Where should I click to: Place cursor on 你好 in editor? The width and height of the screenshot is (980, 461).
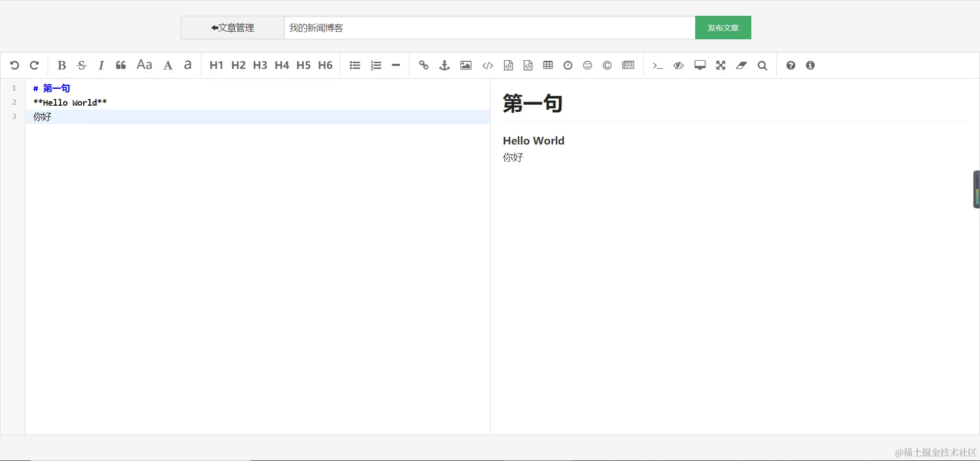pyautogui.click(x=42, y=117)
